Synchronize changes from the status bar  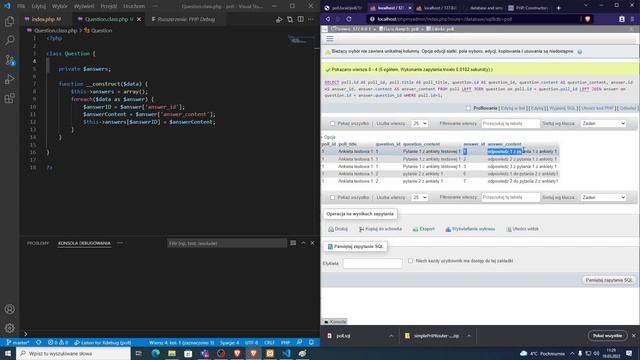39,342
